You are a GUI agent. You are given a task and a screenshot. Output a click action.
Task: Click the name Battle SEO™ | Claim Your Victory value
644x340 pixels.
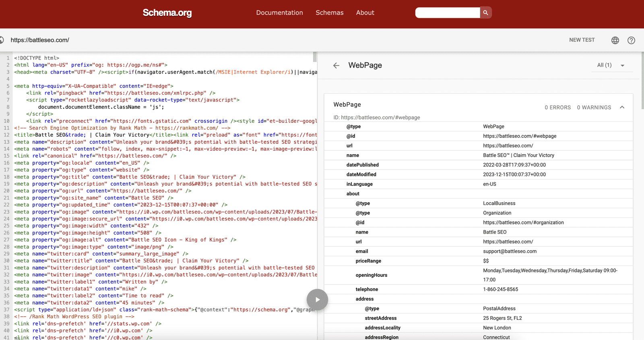tap(518, 155)
